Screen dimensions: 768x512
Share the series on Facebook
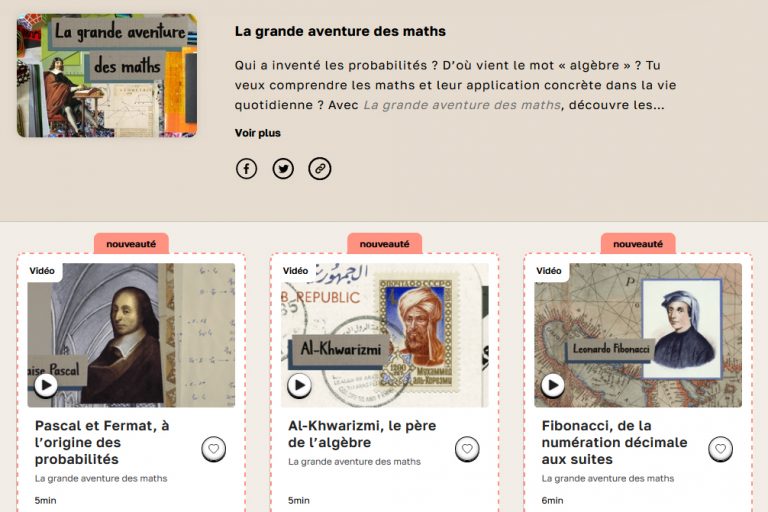pyautogui.click(x=246, y=169)
